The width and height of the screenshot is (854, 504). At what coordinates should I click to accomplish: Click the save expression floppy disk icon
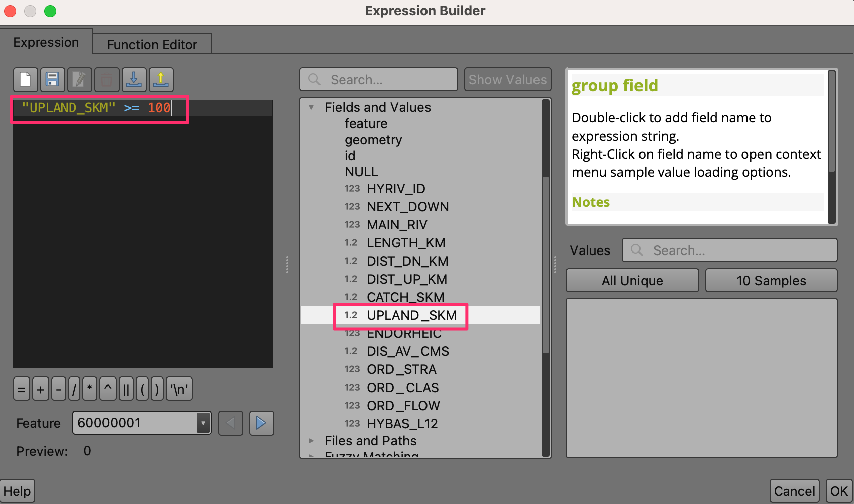click(52, 80)
